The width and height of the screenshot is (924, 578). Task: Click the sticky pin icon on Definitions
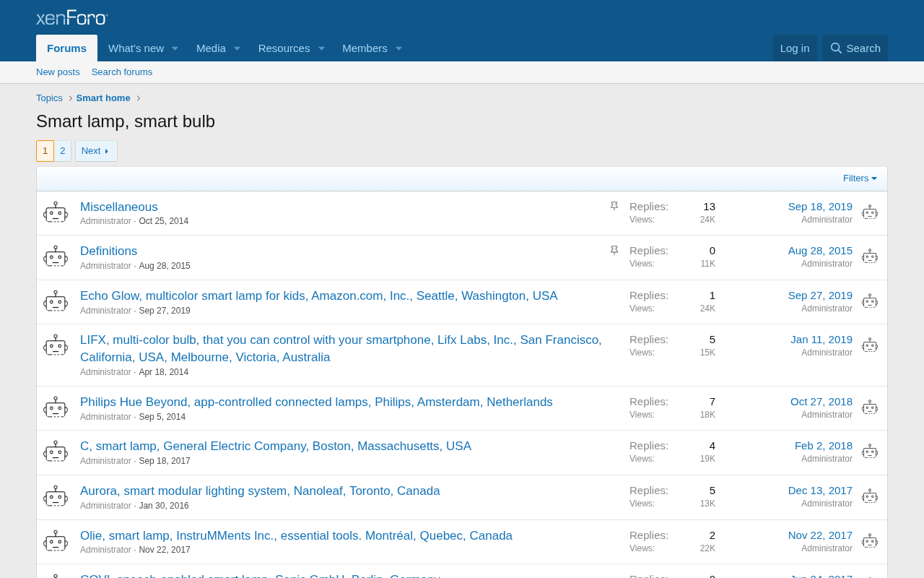(614, 250)
